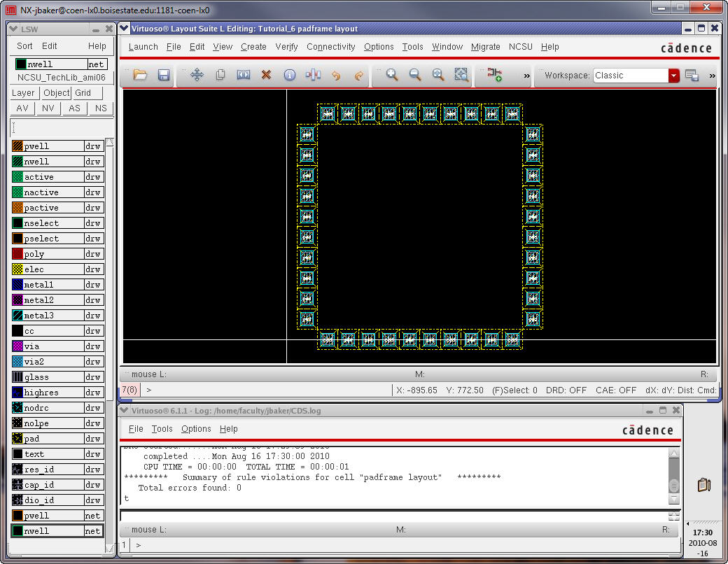Click the Object button in LSW panel

click(x=56, y=92)
